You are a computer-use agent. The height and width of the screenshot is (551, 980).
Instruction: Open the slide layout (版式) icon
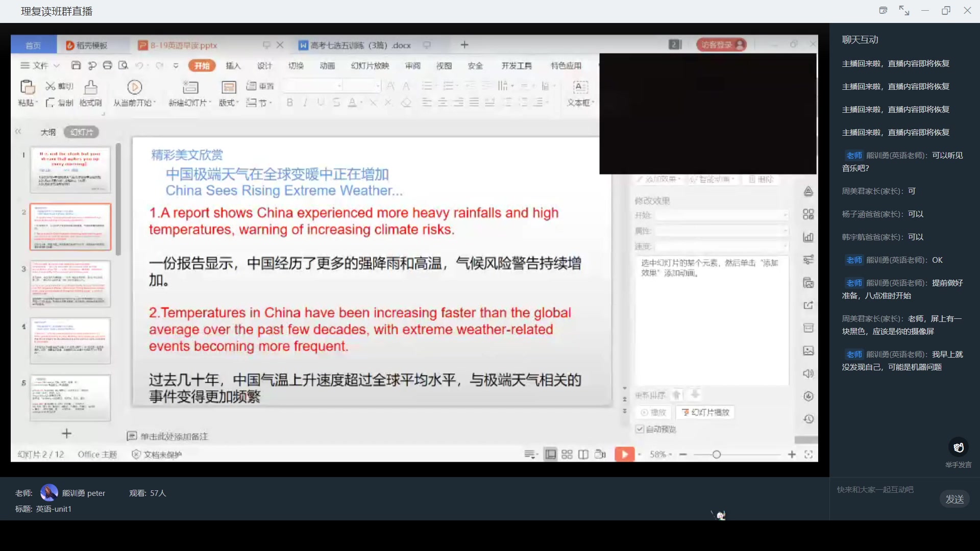(x=229, y=87)
